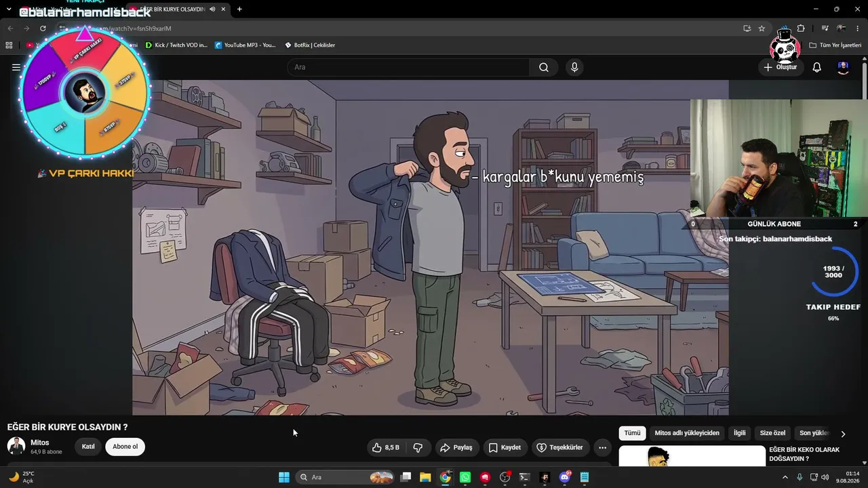Open Task View on the taskbar
868x488 pixels.
point(406,477)
